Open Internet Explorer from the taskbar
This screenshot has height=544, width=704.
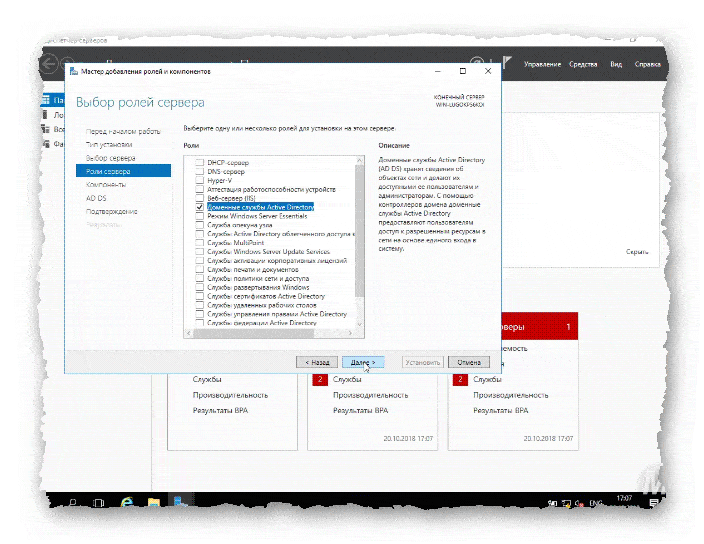point(127,503)
